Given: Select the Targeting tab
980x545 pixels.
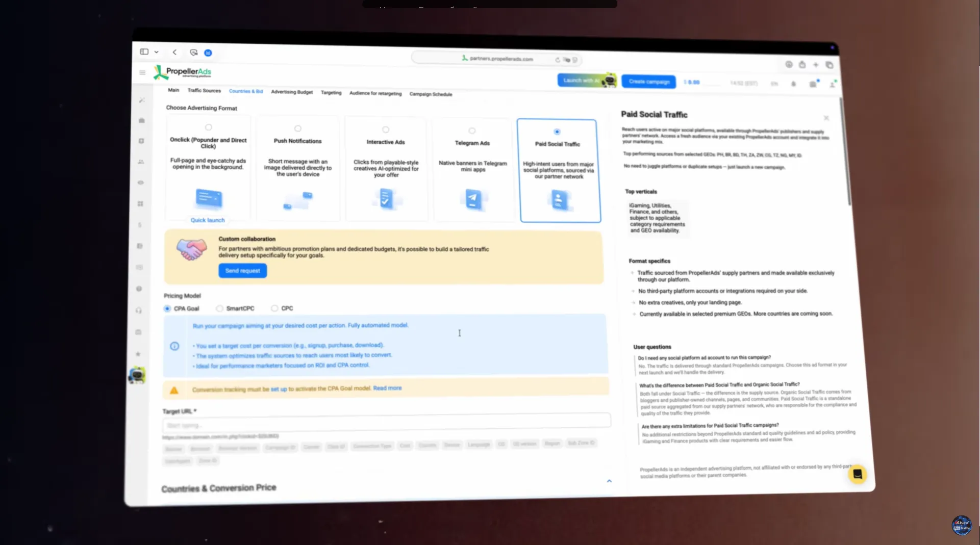Looking at the screenshot, I should click(x=331, y=92).
